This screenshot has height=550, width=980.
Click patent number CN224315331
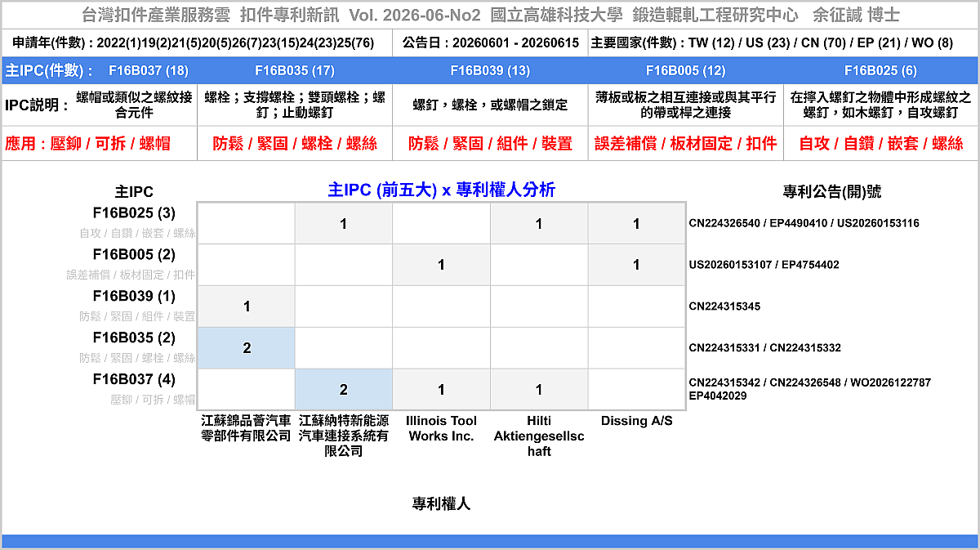coord(725,348)
